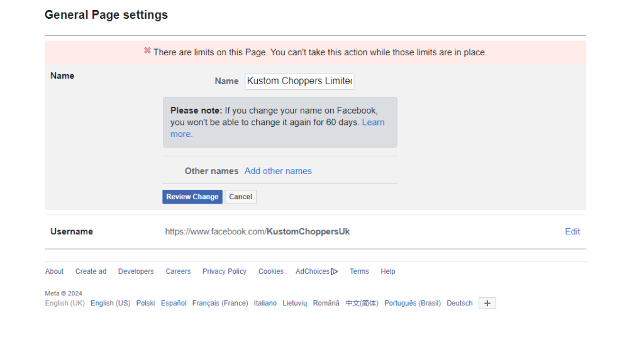Open the Terms footer link

tap(359, 271)
